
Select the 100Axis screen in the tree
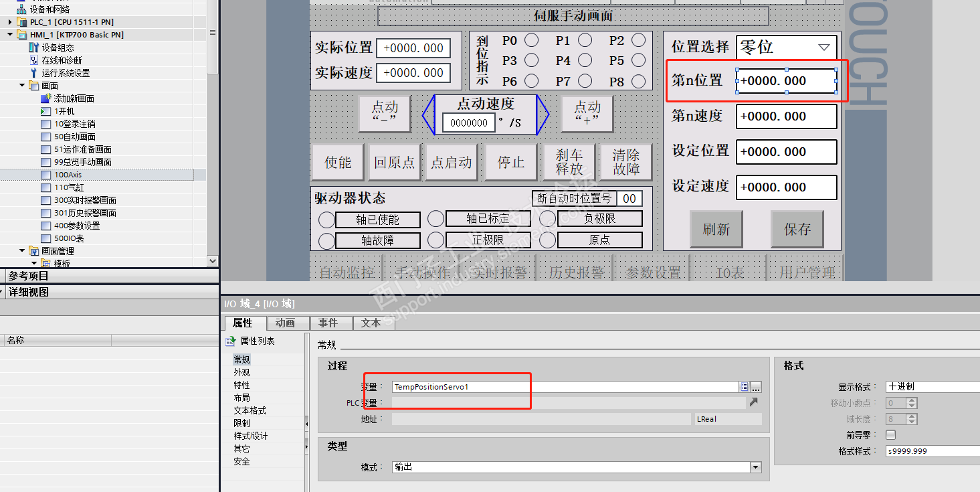pos(68,175)
